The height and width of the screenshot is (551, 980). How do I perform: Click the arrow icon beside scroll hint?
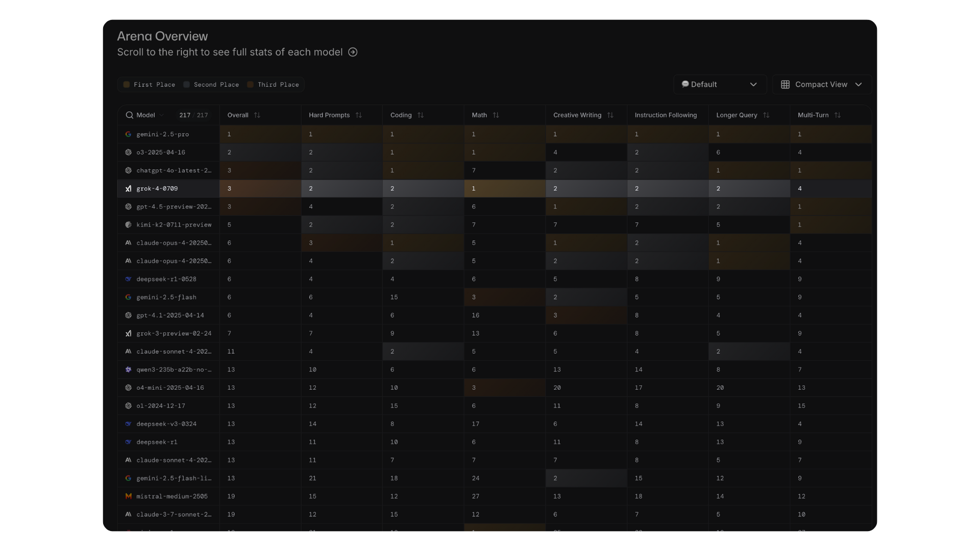(353, 52)
